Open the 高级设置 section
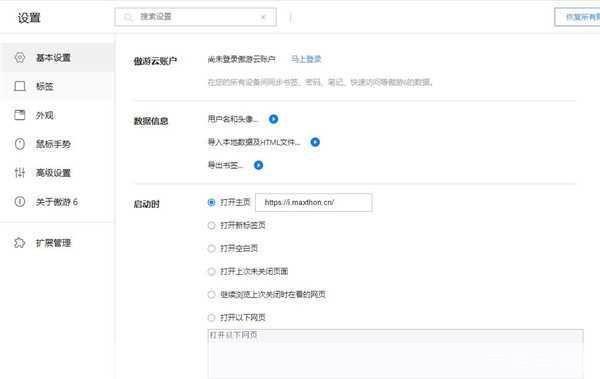Image resolution: width=600 pixels, height=379 pixels. (x=57, y=173)
